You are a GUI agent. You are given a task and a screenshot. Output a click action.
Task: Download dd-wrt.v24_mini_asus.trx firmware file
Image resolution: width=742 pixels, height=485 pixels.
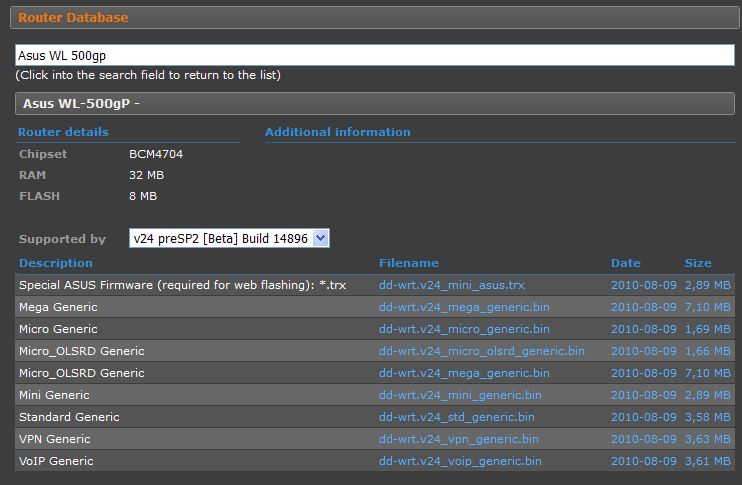tap(451, 285)
